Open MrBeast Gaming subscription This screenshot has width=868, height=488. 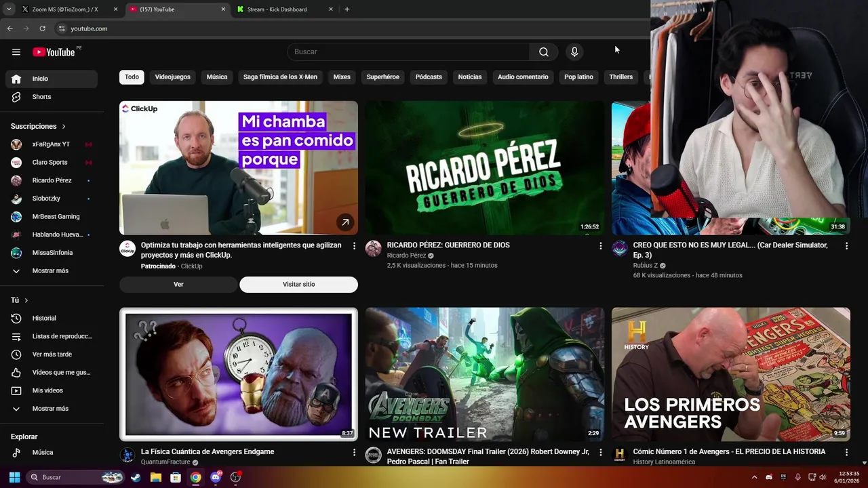[x=52, y=217]
